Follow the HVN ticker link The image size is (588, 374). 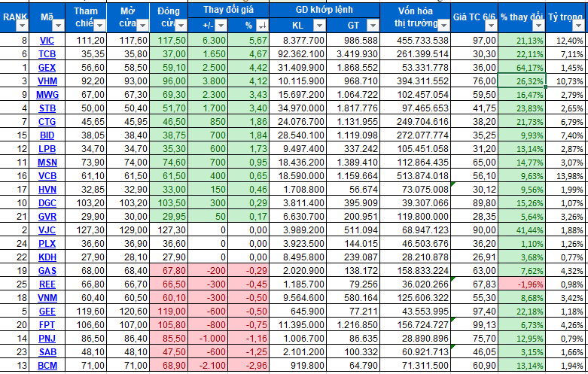point(47,189)
